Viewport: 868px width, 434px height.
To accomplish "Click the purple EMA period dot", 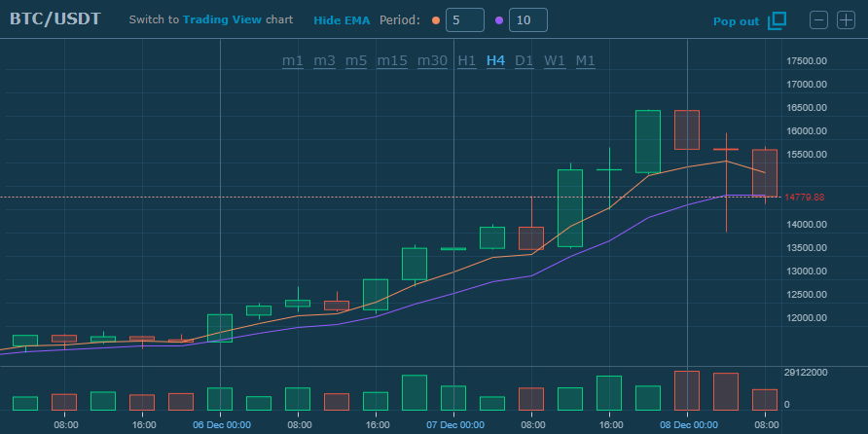I will click(499, 20).
